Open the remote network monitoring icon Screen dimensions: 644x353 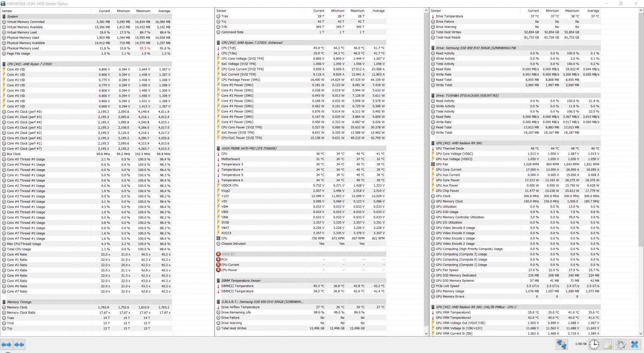[562, 344]
